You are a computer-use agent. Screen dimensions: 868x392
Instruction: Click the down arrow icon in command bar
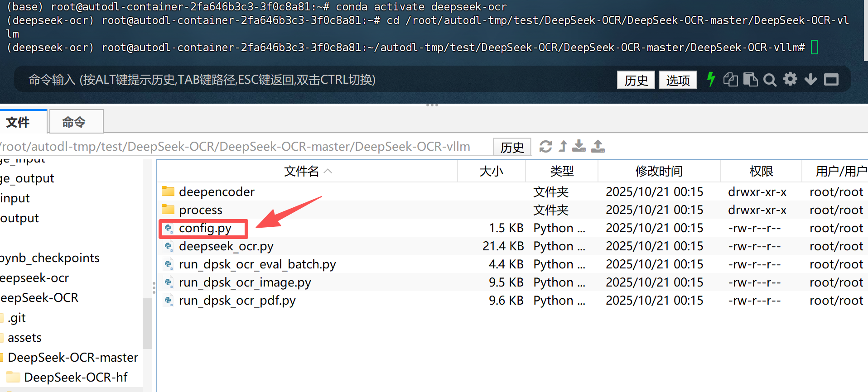(x=810, y=80)
